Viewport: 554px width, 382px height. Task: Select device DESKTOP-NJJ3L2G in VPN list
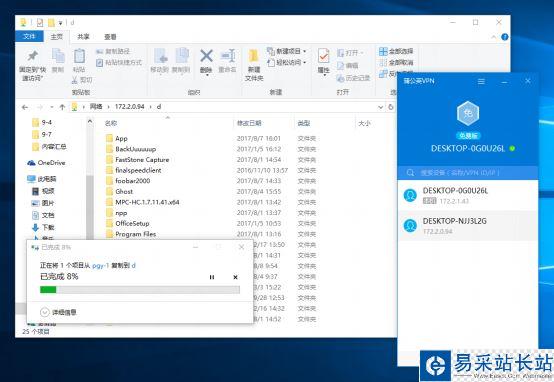467,226
